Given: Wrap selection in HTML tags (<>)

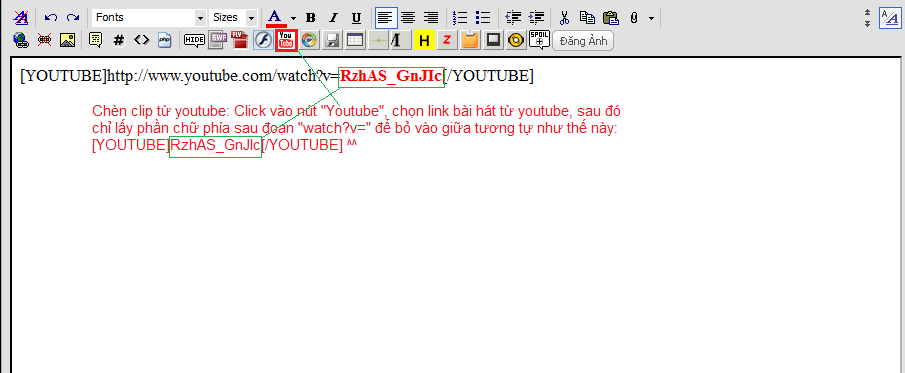Looking at the screenshot, I should (141, 40).
